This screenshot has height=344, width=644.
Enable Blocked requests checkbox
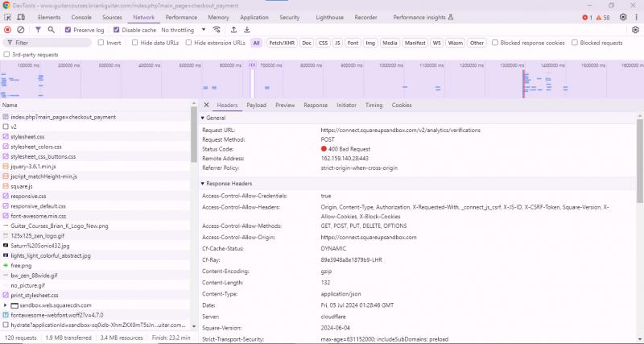(575, 43)
